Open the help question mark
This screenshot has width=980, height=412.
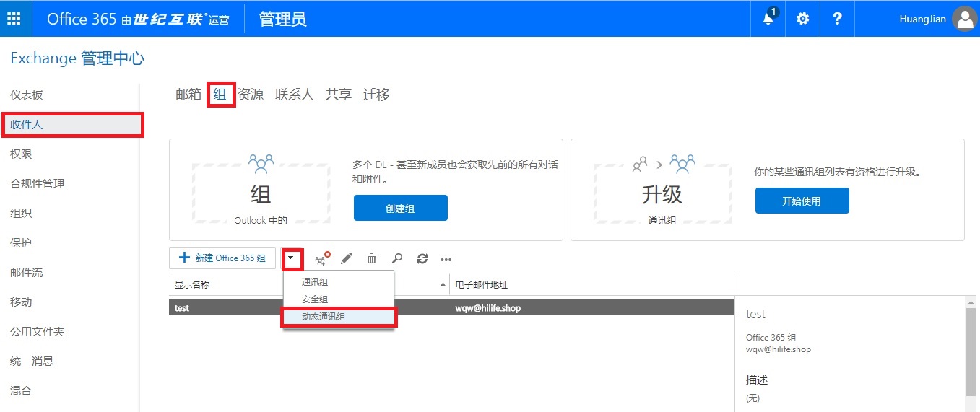pos(837,19)
